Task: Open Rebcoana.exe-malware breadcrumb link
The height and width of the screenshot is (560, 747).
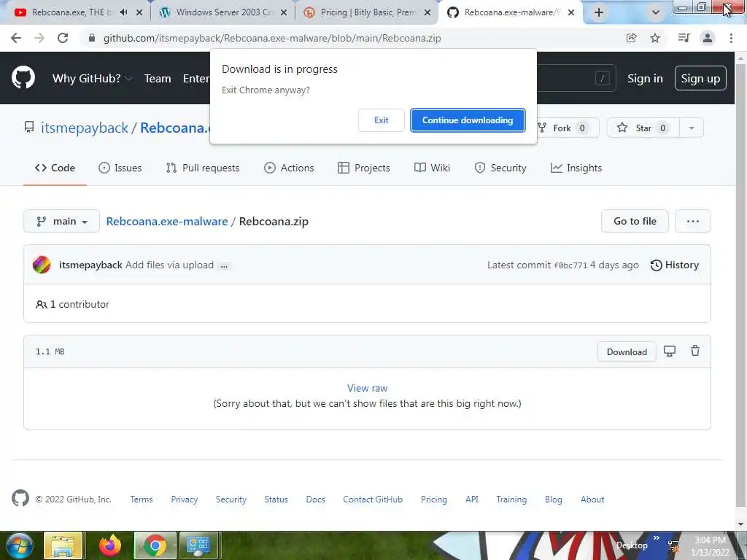Action: [x=167, y=222]
